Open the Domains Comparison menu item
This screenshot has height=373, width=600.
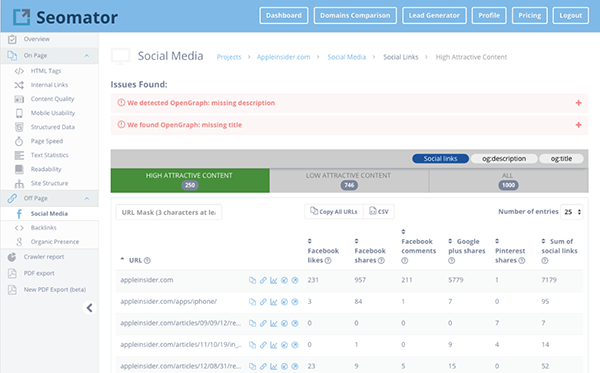pyautogui.click(x=355, y=16)
